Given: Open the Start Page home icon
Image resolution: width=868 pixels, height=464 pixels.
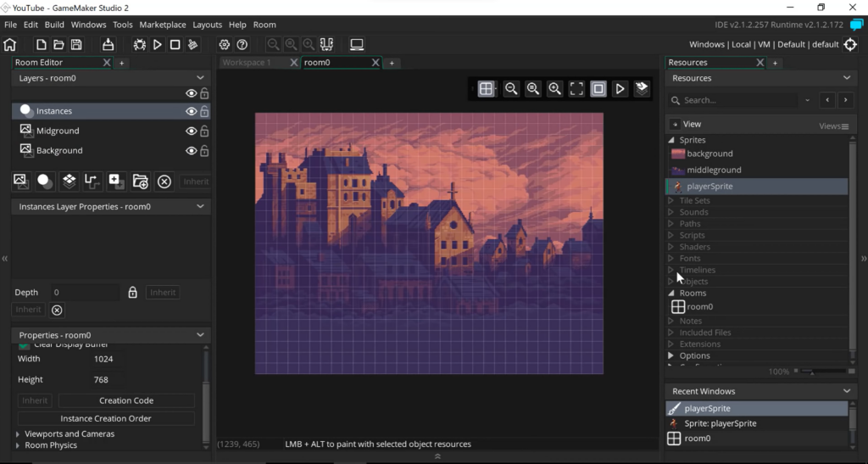Looking at the screenshot, I should 10,44.
